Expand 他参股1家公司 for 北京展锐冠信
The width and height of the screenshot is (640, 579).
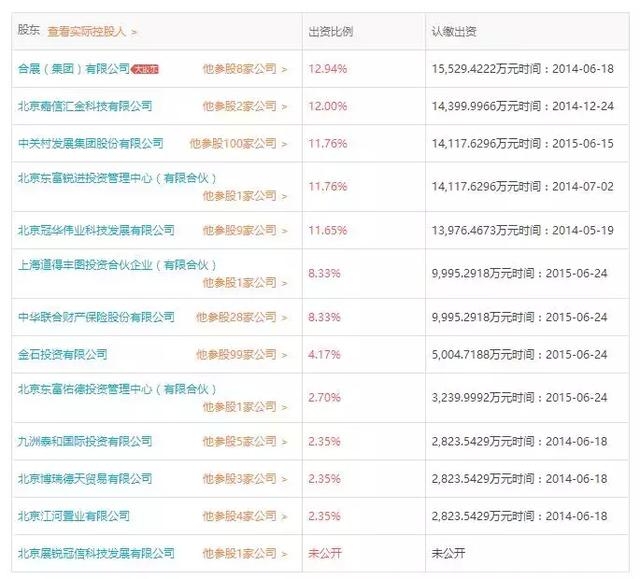tap(244, 553)
